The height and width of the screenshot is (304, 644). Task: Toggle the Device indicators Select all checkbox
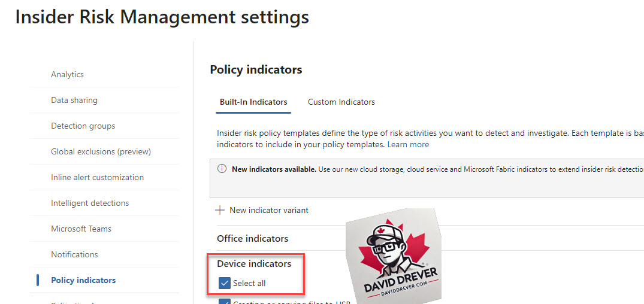pyautogui.click(x=224, y=282)
